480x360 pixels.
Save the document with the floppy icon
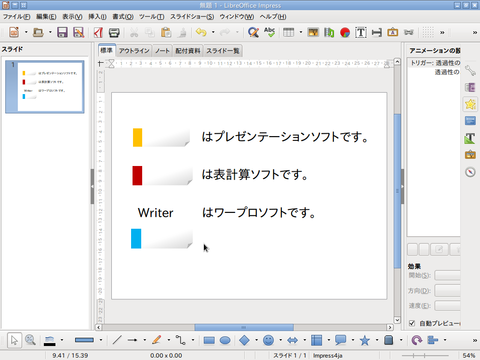point(62,32)
